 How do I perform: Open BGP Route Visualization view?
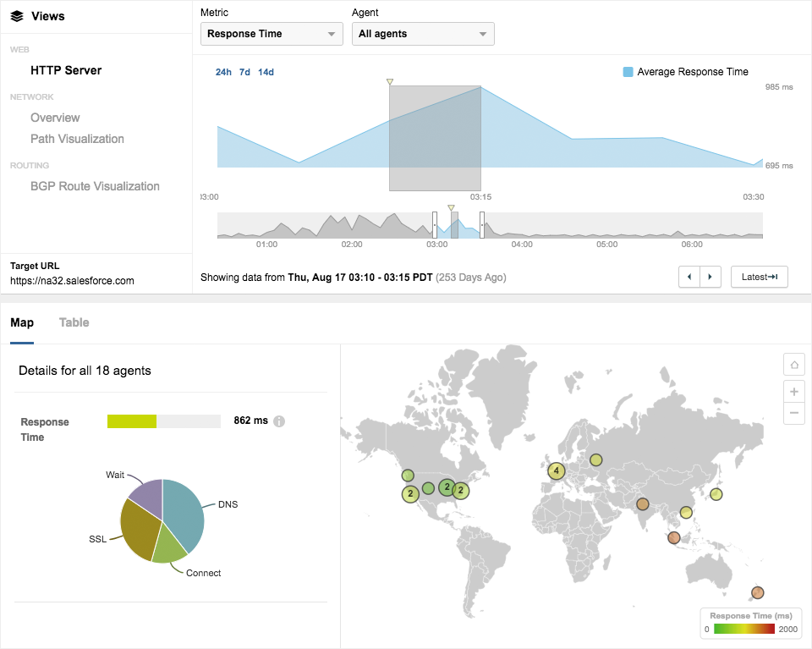(x=95, y=186)
